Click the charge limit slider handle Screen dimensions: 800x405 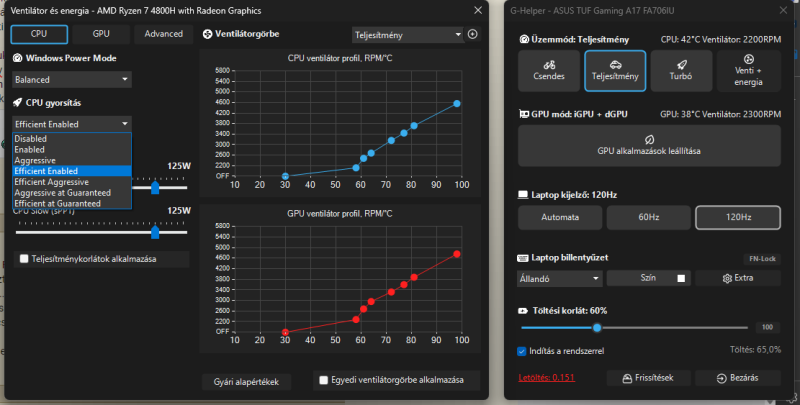(597, 327)
